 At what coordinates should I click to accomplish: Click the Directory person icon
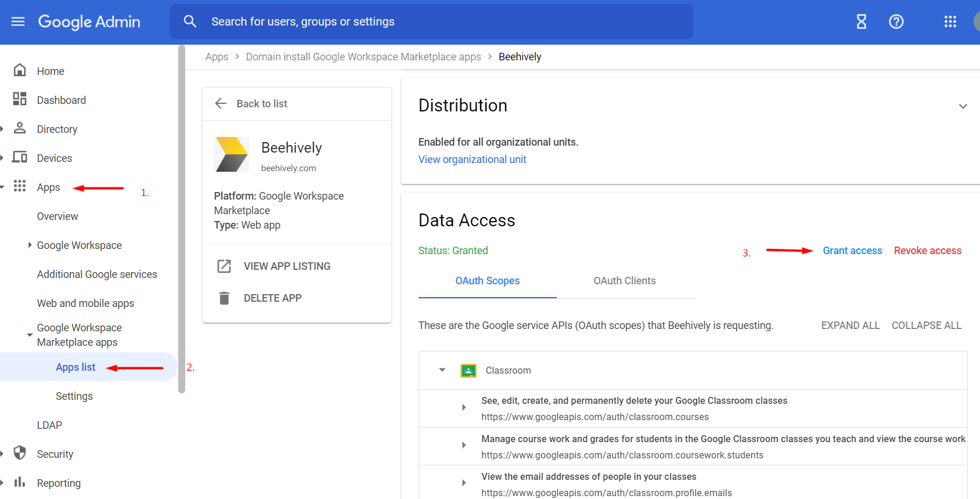pos(20,128)
